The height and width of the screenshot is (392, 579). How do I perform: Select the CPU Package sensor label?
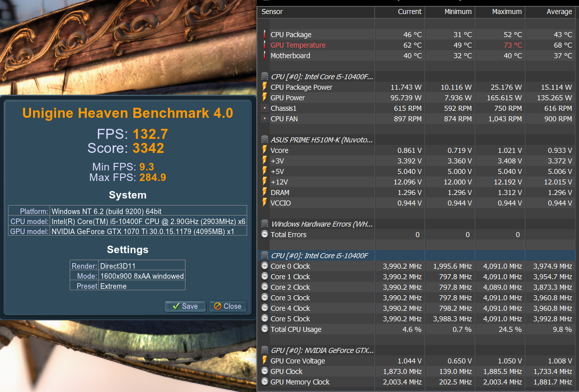coord(291,34)
